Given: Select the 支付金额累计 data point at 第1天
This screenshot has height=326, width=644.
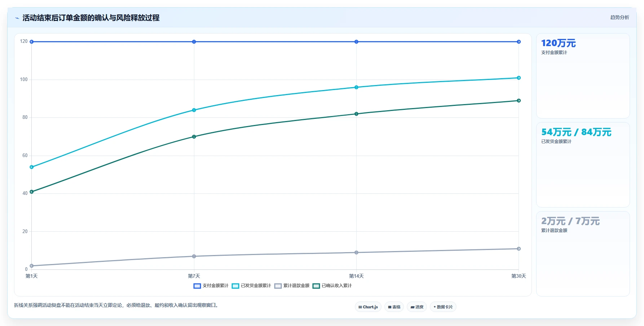Looking at the screenshot, I should 32,42.
